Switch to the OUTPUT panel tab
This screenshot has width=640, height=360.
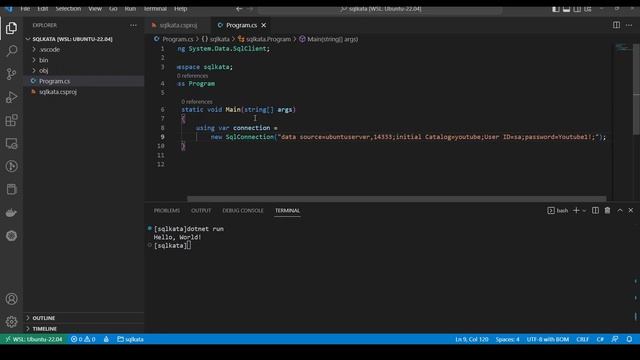point(201,210)
